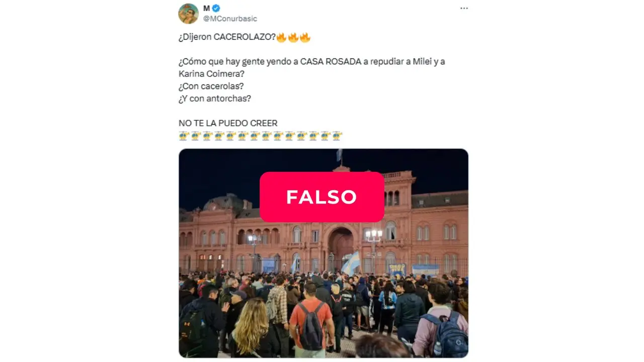Click the first helicopter emoji
This screenshot has width=644, height=362.
184,135
